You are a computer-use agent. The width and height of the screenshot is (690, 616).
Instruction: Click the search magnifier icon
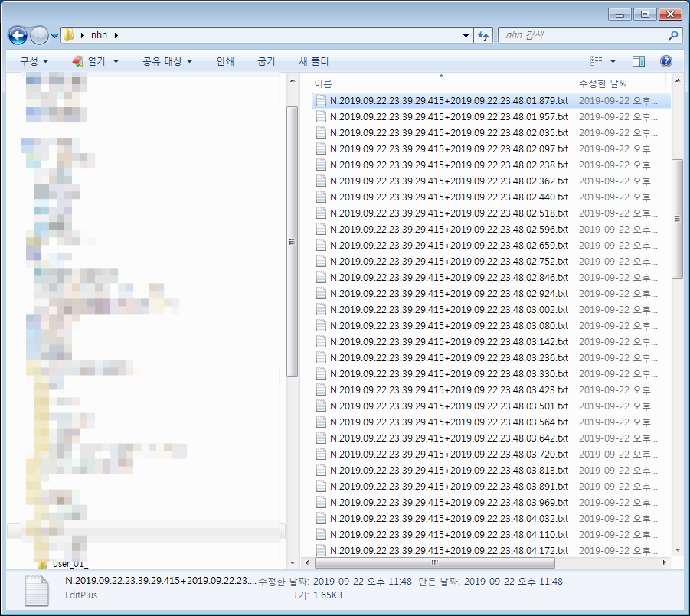[673, 35]
